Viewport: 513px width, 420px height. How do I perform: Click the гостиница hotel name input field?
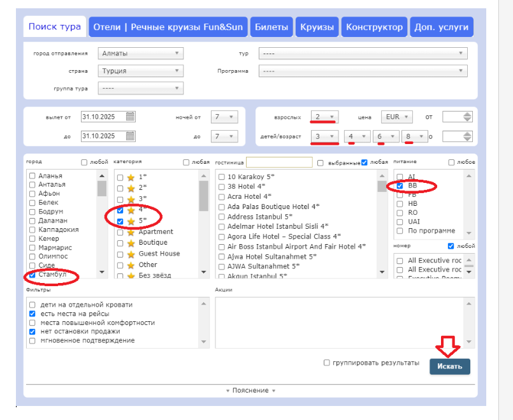pyautogui.click(x=278, y=162)
